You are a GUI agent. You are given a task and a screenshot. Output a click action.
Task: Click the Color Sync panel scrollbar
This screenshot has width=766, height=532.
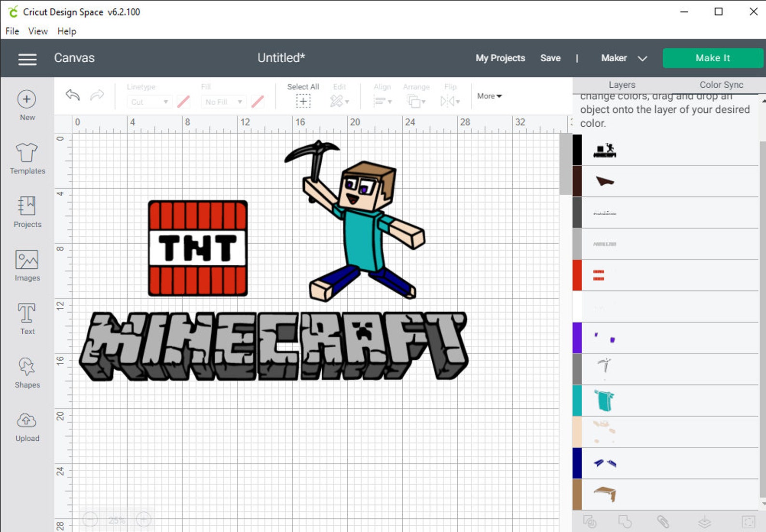762,318
